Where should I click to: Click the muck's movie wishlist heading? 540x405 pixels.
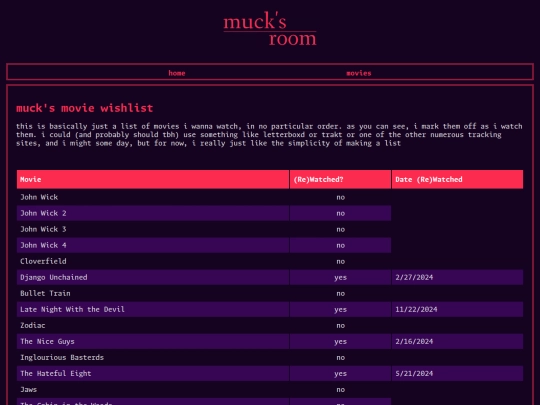(x=84, y=108)
